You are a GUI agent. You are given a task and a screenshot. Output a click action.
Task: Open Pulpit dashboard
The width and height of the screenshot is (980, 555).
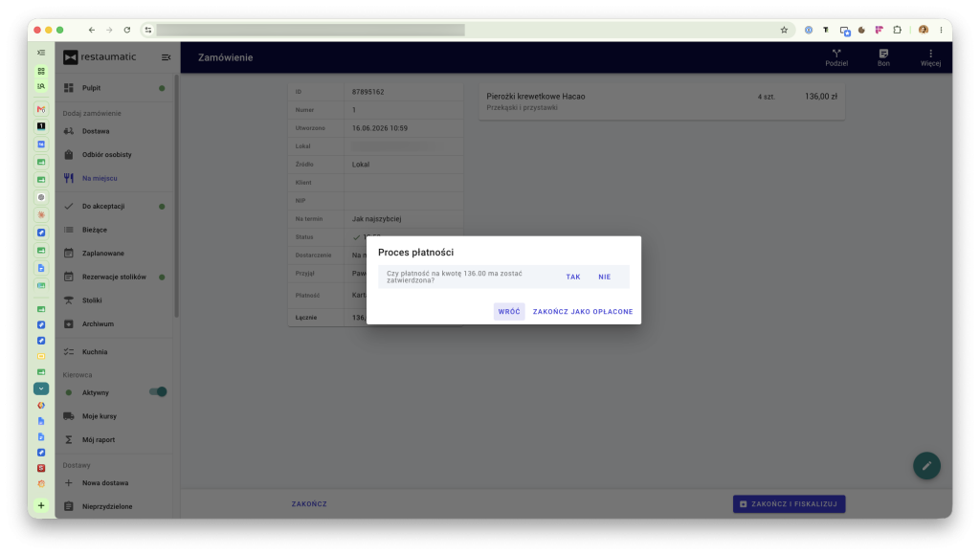click(114, 88)
